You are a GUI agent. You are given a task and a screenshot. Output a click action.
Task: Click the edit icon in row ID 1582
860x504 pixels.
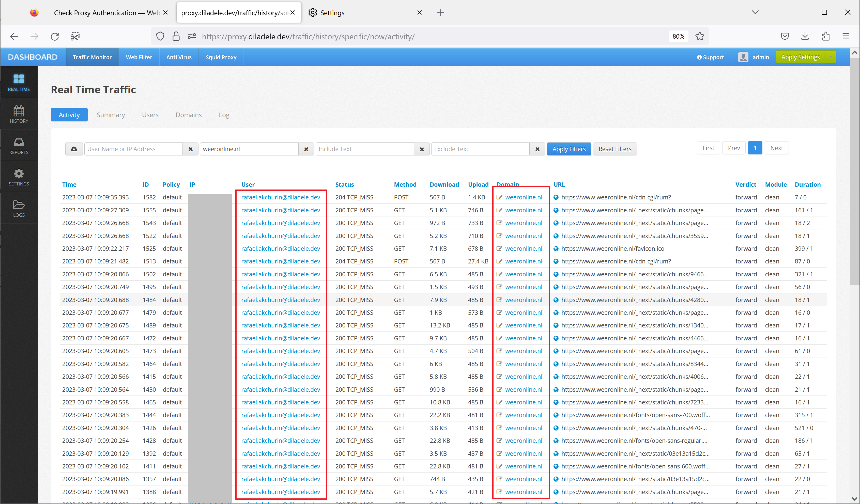(x=499, y=197)
